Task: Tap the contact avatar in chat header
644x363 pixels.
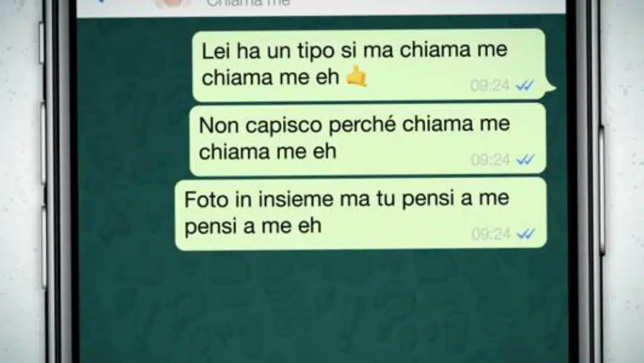Action: point(173,3)
